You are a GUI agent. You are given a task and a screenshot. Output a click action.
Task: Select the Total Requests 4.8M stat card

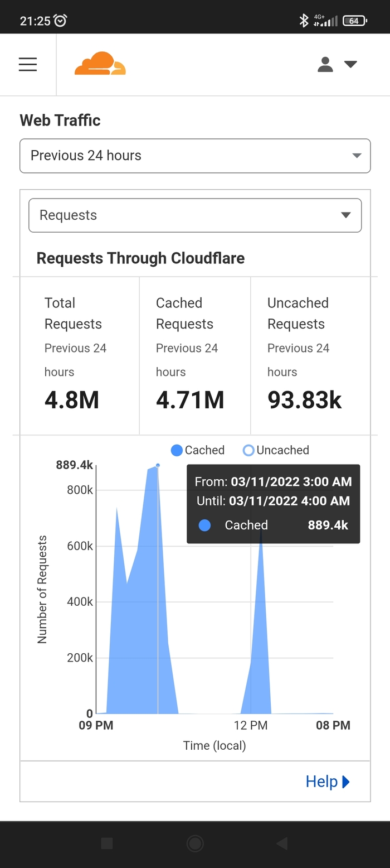[x=80, y=356]
